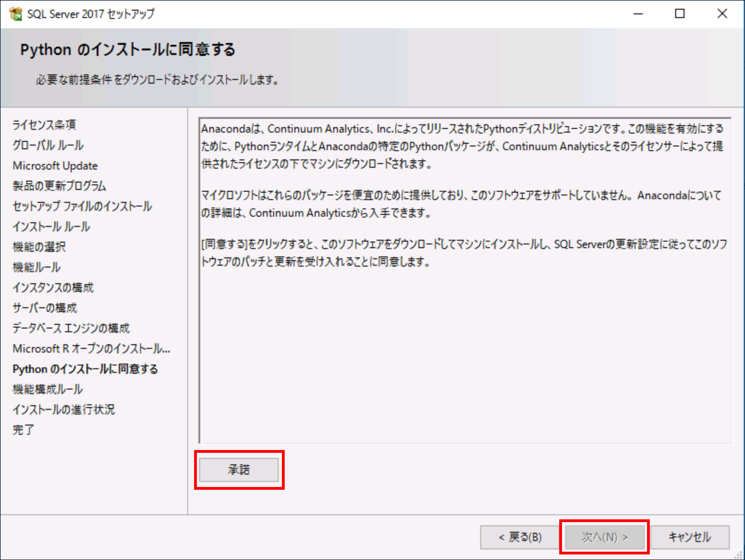This screenshot has height=560, width=745.
Task: Select データベース エンジンの構成 step
Action: pos(71,328)
